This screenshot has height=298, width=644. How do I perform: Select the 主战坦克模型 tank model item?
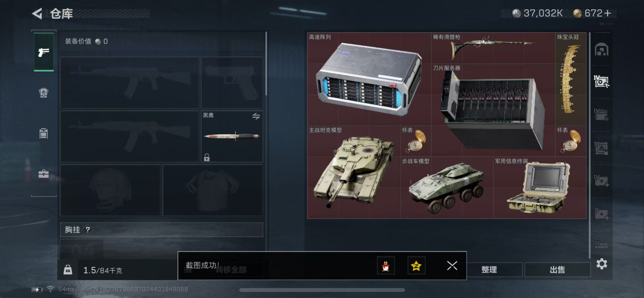point(354,172)
